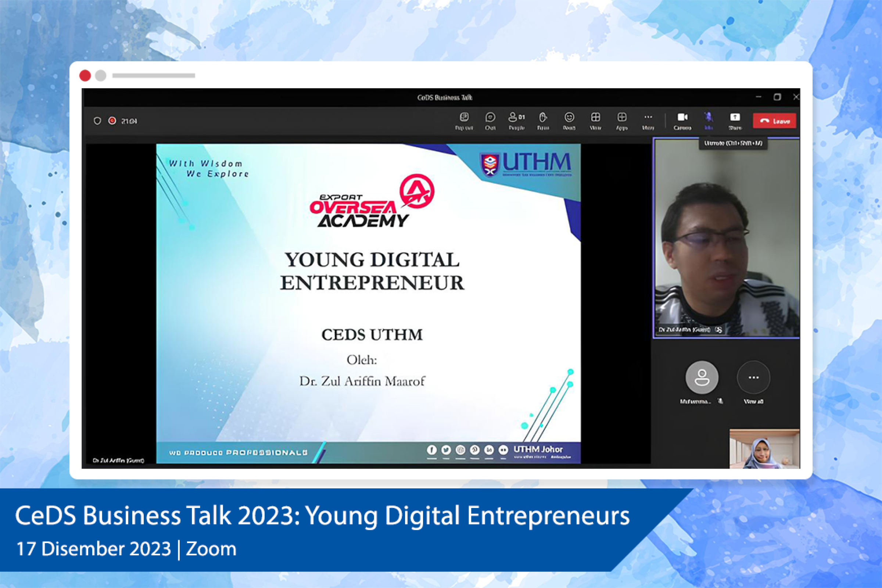Leave the meeting

click(774, 121)
